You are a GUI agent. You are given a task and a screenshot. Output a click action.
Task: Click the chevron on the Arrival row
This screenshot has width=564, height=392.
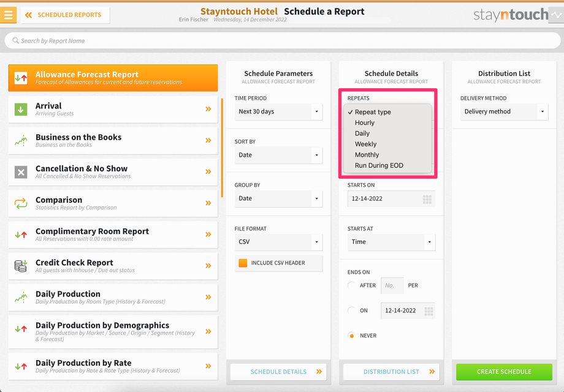[208, 109]
